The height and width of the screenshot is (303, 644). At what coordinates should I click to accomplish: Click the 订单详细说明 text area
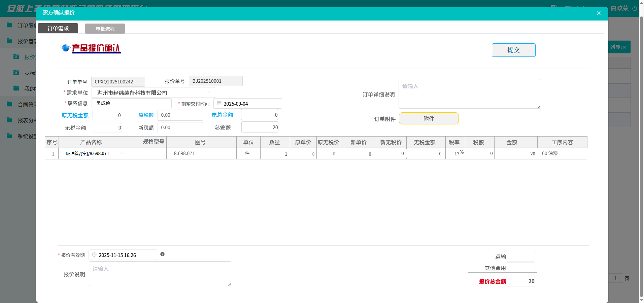point(469,94)
